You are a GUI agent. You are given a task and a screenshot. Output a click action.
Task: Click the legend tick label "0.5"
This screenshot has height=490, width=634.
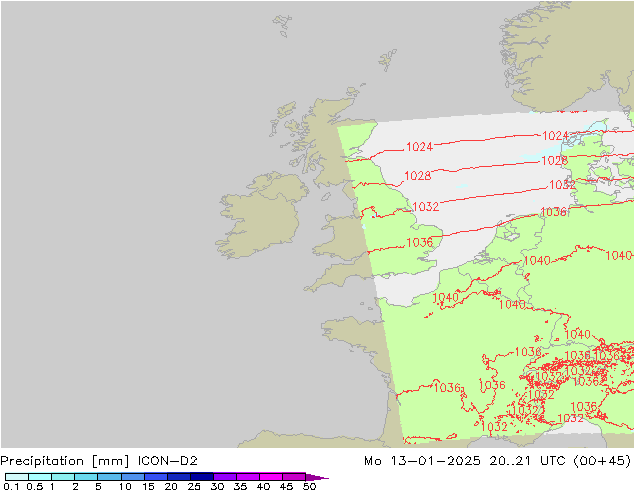(34, 486)
